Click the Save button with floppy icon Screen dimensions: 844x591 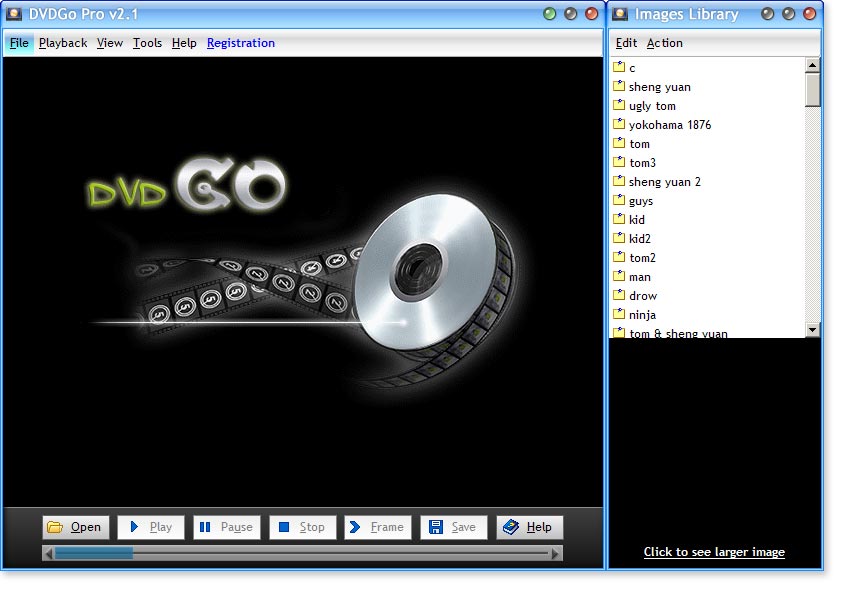coord(454,527)
